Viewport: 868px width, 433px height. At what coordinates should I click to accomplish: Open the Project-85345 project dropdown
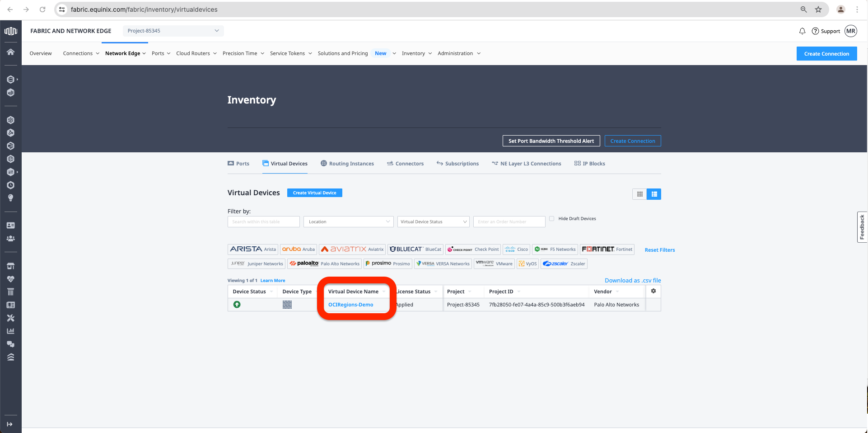coord(173,31)
